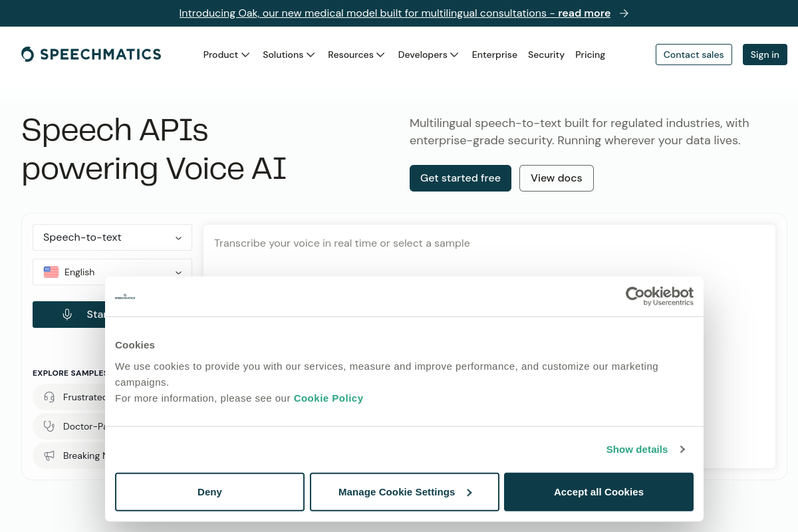Deny cookies

click(x=209, y=492)
